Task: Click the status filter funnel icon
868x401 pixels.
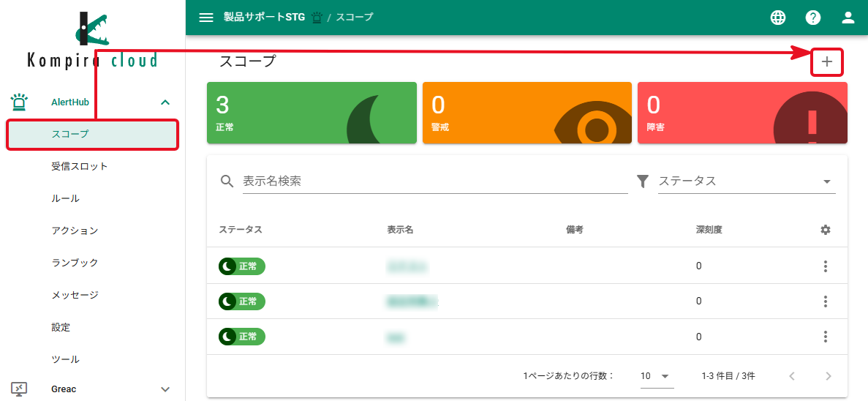Action: tap(642, 181)
